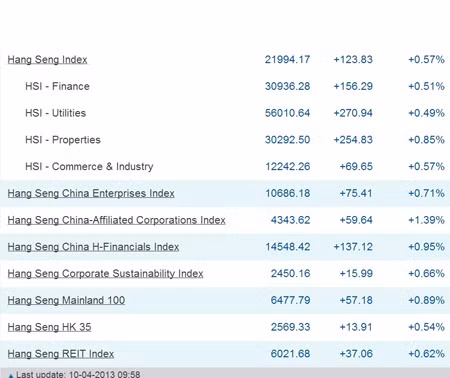
Task: Click the China Enterprises change +75.41
Action: [x=356, y=193]
